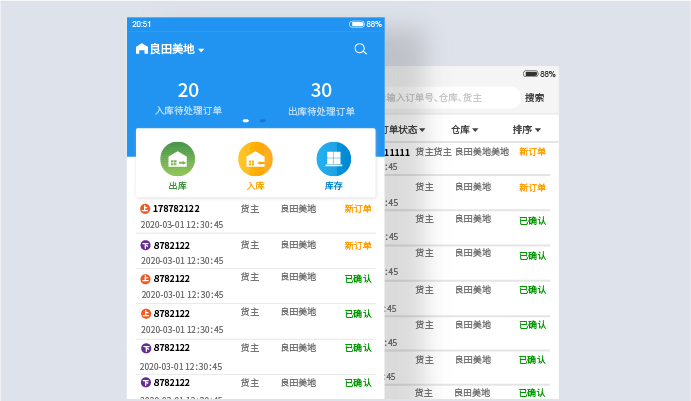The image size is (691, 401).
Task: Click the white active carousel indicator dot
Action: 246,120
